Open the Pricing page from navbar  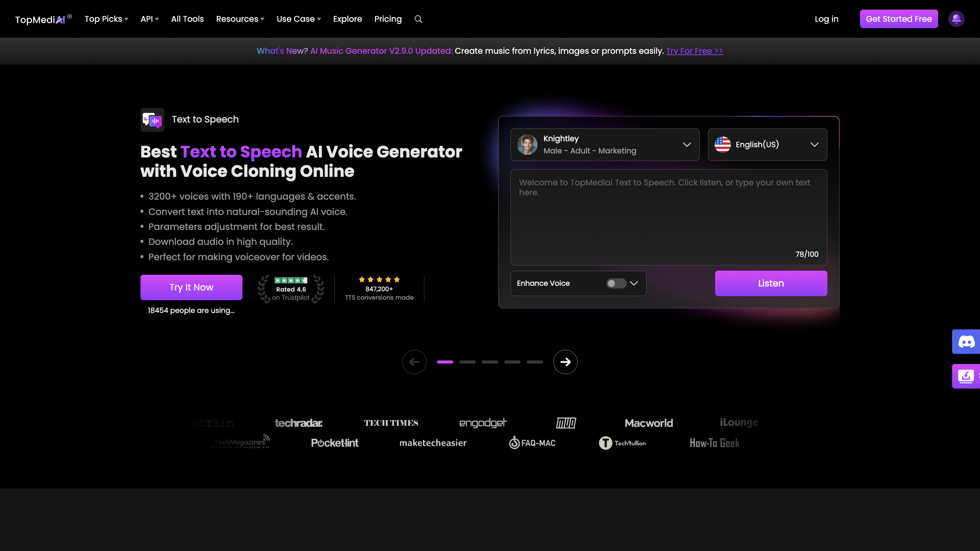pyautogui.click(x=388, y=19)
